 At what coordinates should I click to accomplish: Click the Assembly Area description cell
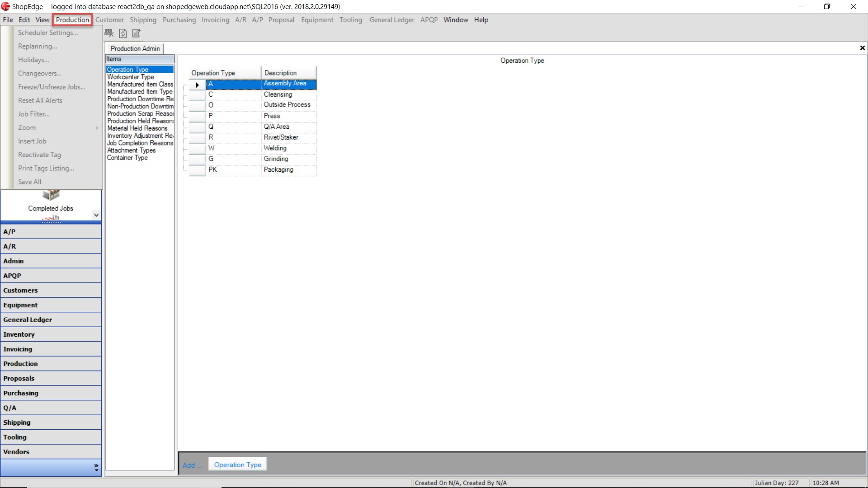[289, 84]
